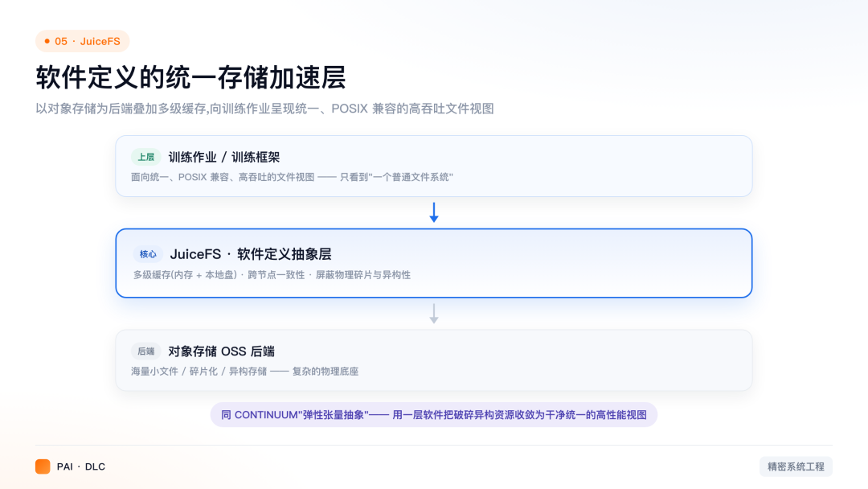868x489 pixels.
Task: Click the description 面向统一、POSIX 兼容、高吞吐的文件视图
Action: (223, 177)
